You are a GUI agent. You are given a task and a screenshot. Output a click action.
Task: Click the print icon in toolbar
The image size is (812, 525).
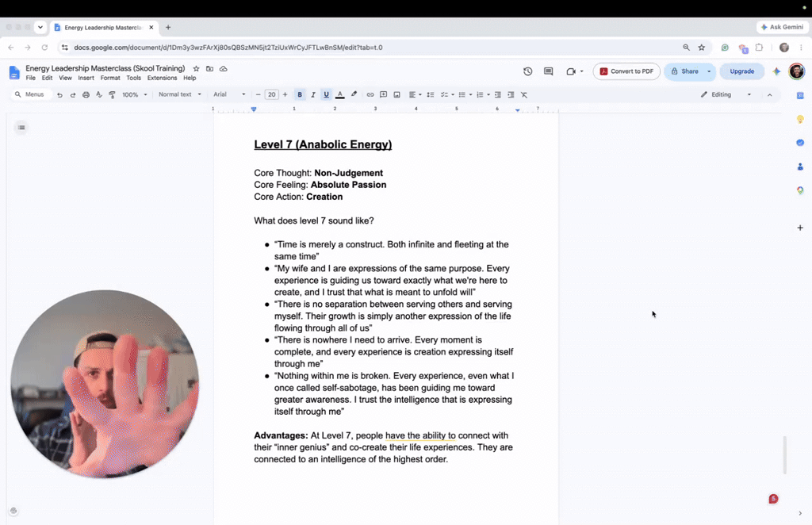tap(86, 94)
